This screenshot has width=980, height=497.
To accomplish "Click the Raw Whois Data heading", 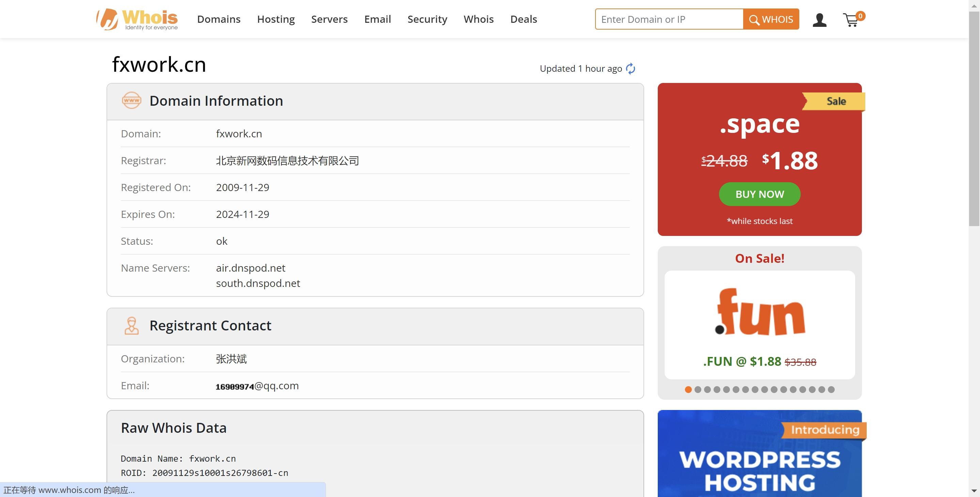I will point(174,428).
